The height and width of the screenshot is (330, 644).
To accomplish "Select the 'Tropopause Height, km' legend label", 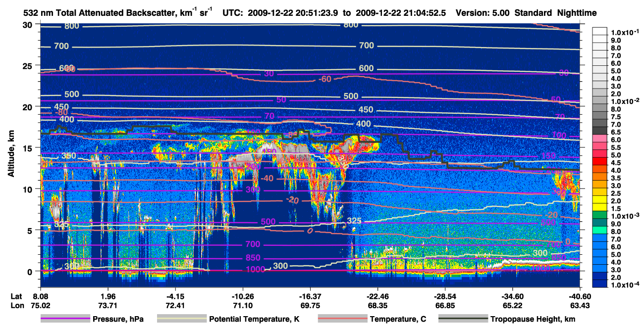I will (533, 319).
